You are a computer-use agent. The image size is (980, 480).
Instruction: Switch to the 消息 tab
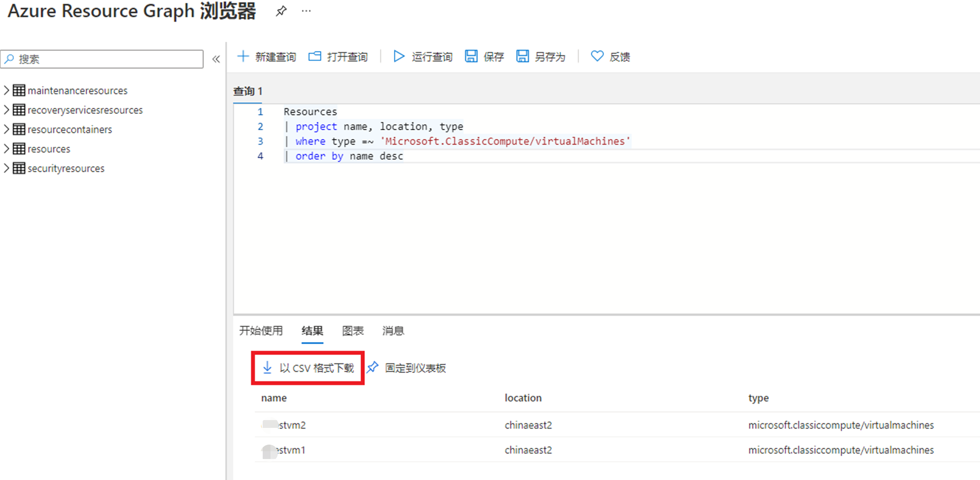pyautogui.click(x=393, y=331)
